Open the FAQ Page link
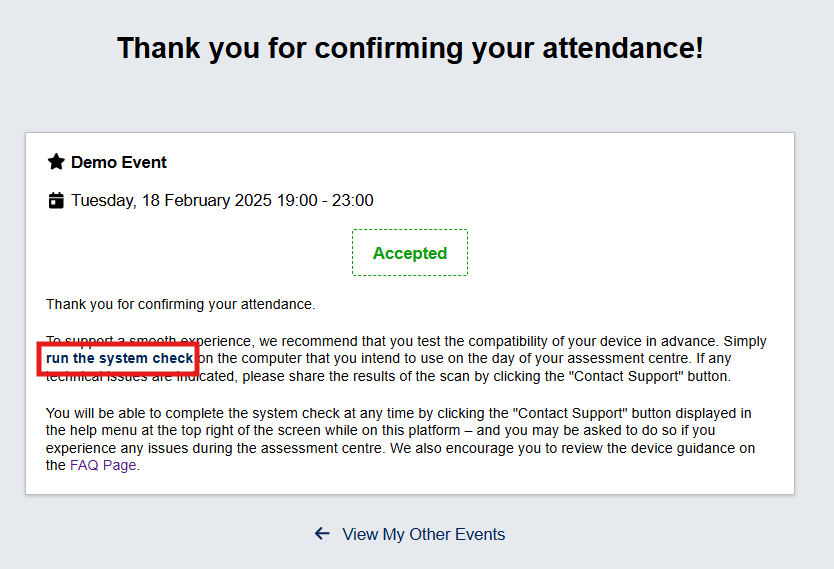Screen dimensions: 834x569 click(103, 465)
